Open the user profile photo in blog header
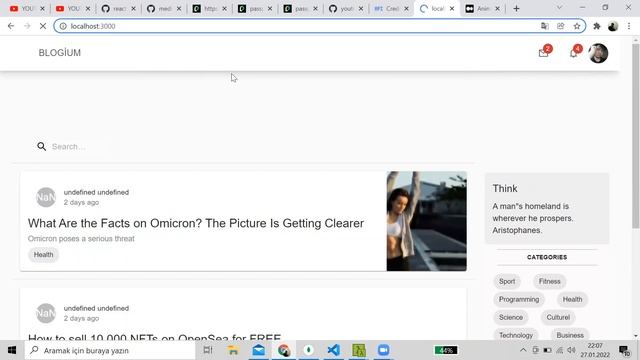Image resolution: width=640 pixels, height=360 pixels. click(x=598, y=53)
